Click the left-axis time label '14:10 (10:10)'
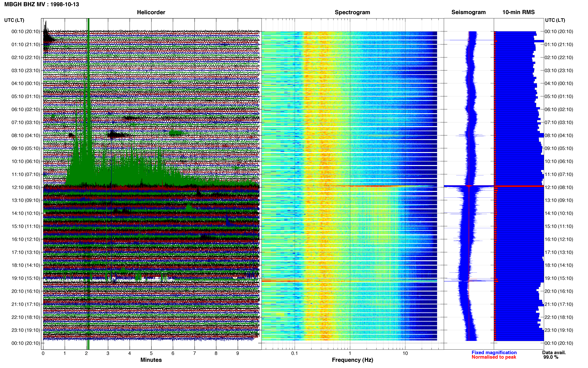This screenshot has height=368, width=588. click(x=26, y=213)
